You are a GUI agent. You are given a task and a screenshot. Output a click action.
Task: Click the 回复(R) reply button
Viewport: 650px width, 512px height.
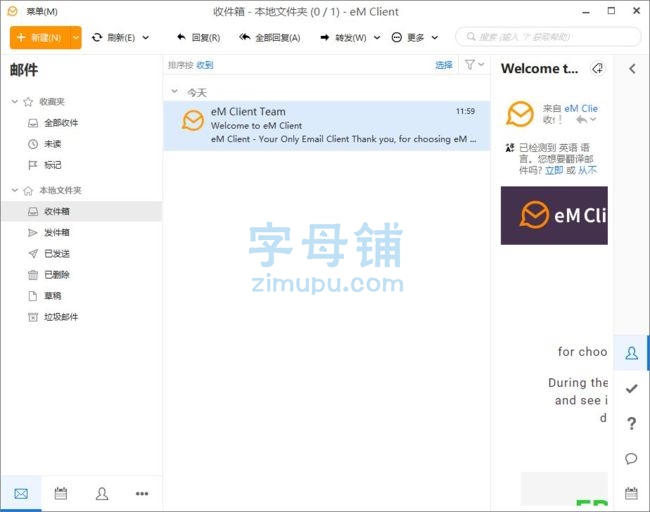[x=199, y=38]
